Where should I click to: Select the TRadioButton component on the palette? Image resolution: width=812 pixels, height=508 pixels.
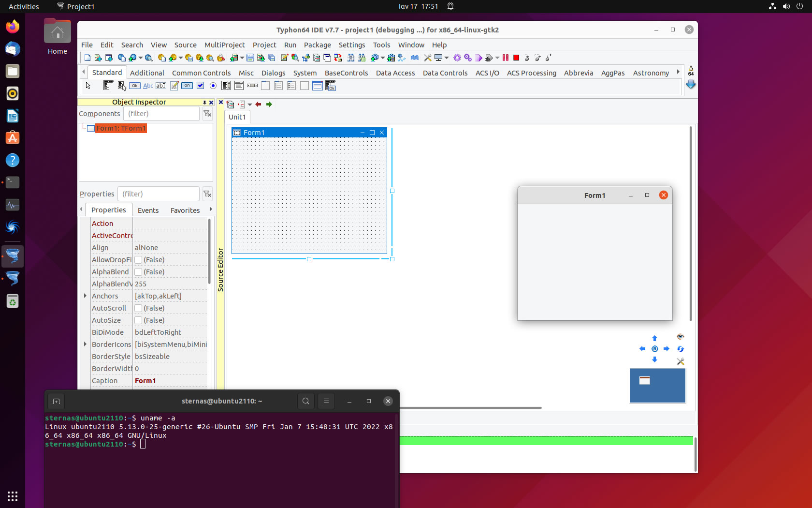(213, 86)
